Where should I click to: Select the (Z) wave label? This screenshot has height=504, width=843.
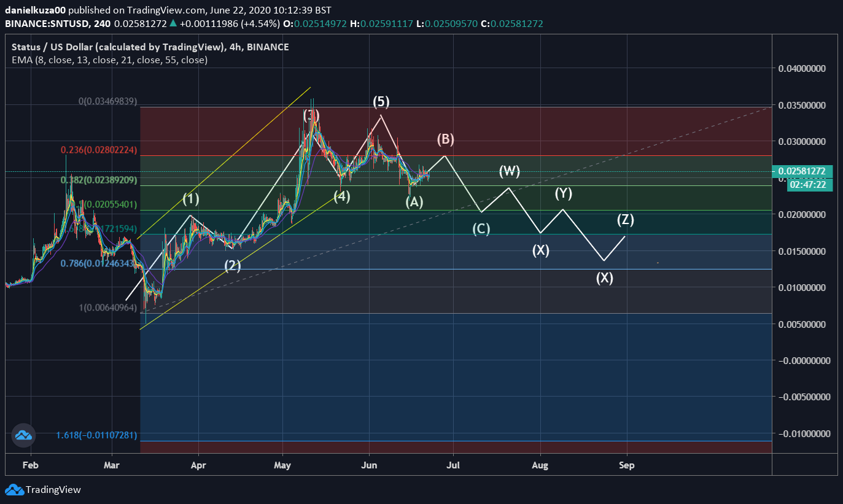coord(625,219)
